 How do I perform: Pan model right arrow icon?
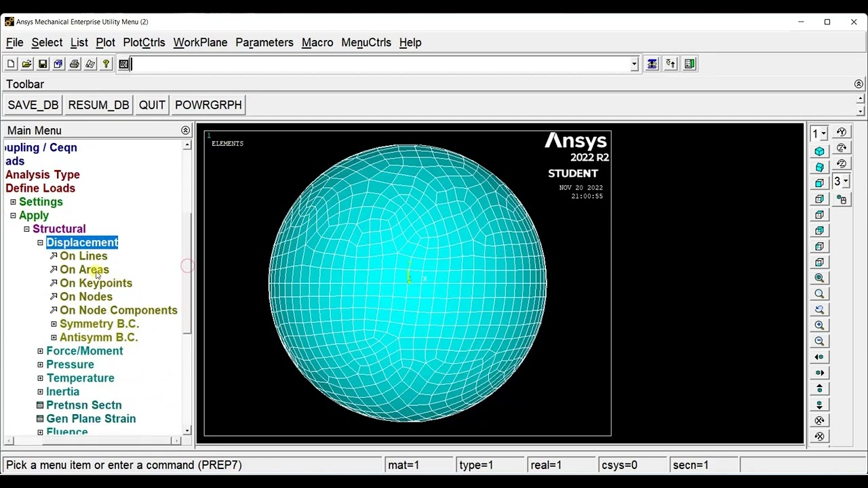pyautogui.click(x=820, y=373)
